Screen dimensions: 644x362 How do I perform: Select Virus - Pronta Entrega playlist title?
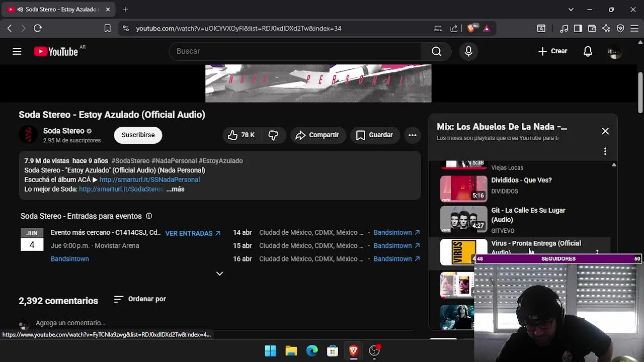(x=536, y=247)
